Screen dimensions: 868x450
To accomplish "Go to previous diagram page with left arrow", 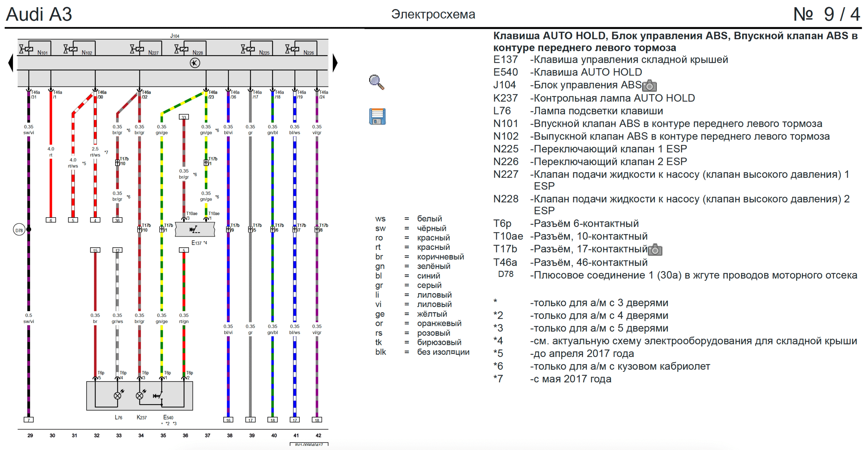I will point(11,63).
